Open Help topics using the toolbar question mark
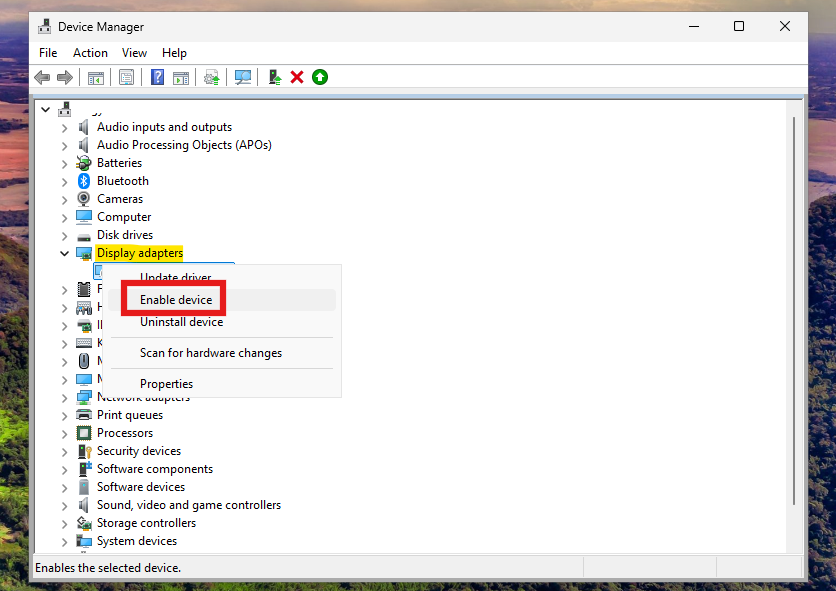 coord(157,77)
